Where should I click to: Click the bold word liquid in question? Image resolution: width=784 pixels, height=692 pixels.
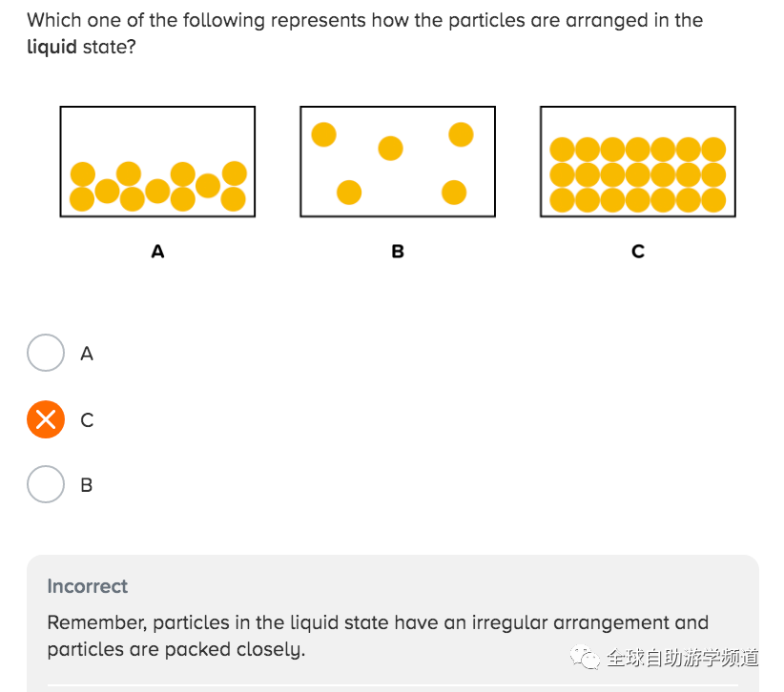tap(52, 47)
